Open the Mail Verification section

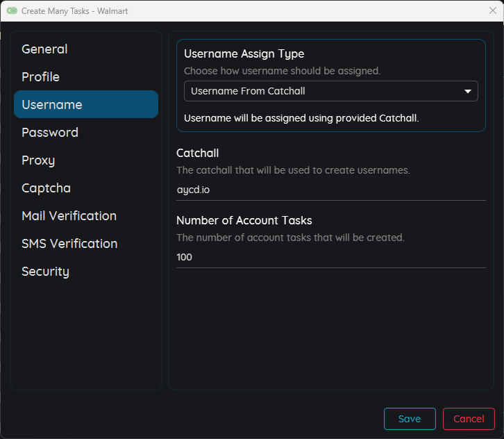coord(69,216)
